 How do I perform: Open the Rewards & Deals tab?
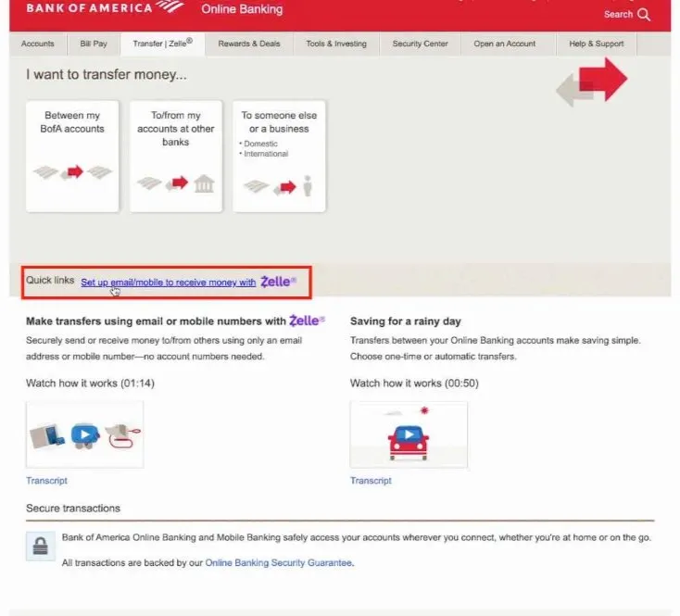[249, 44]
